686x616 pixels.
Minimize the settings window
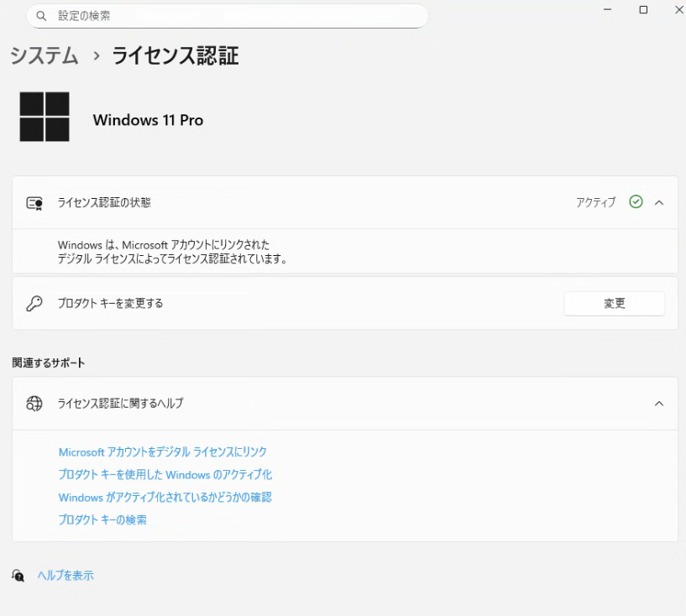[607, 9]
